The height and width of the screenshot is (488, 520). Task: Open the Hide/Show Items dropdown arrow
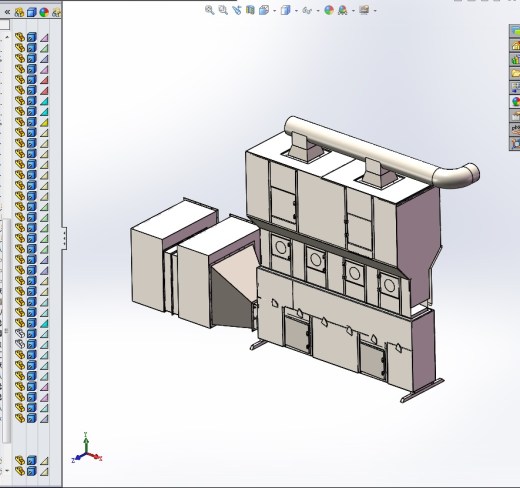[318, 11]
